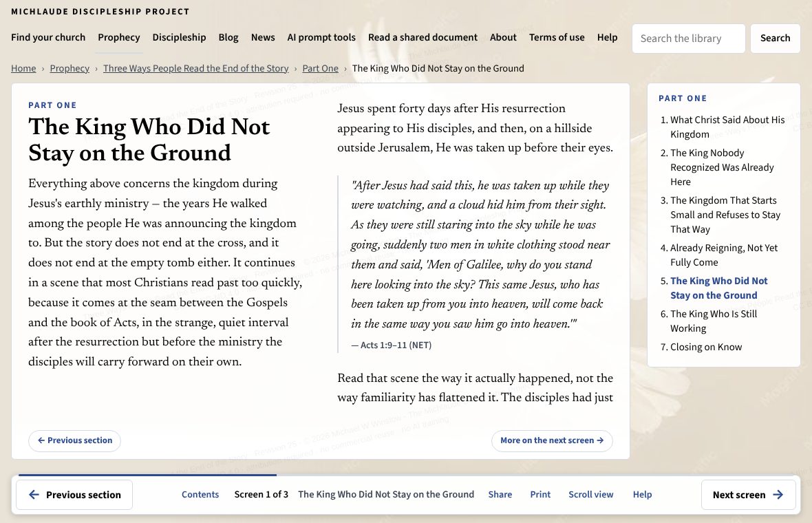Click the Acts 1:9–11 (NET) citation
Viewport: 812px width, 523px height.
(x=392, y=345)
